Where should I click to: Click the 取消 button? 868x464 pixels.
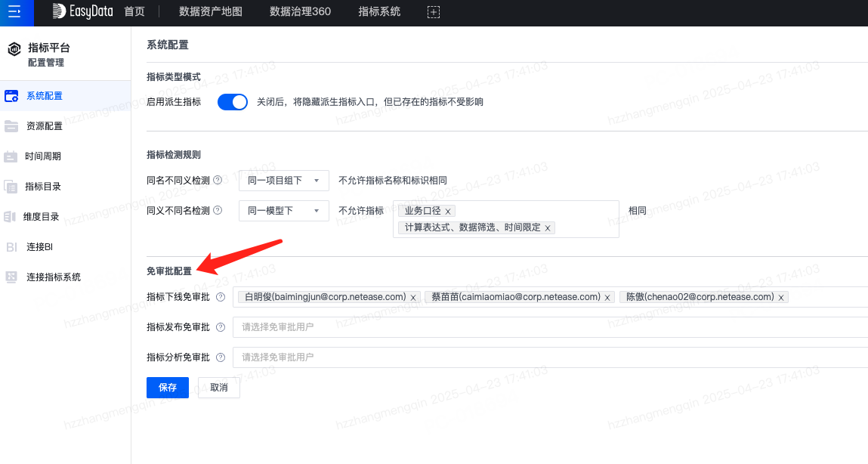pos(218,388)
